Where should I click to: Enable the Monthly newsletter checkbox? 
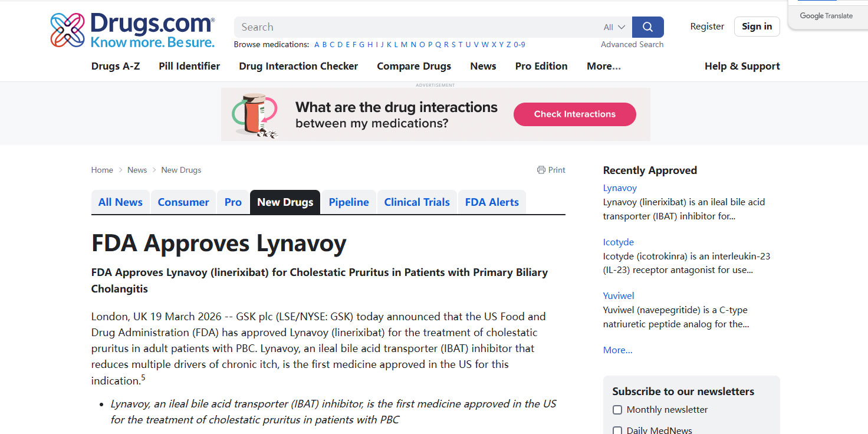pos(617,410)
